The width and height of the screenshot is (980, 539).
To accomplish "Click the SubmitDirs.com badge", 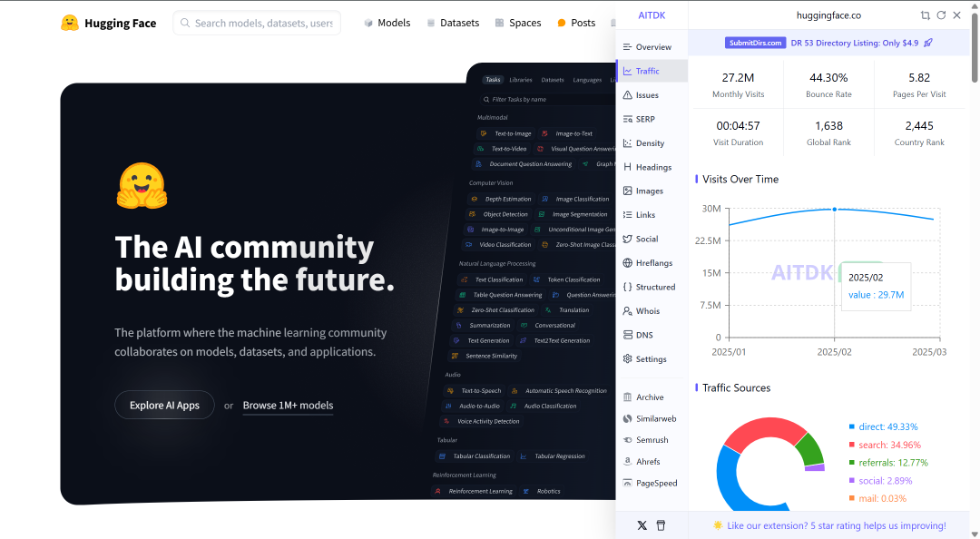I will (x=755, y=43).
